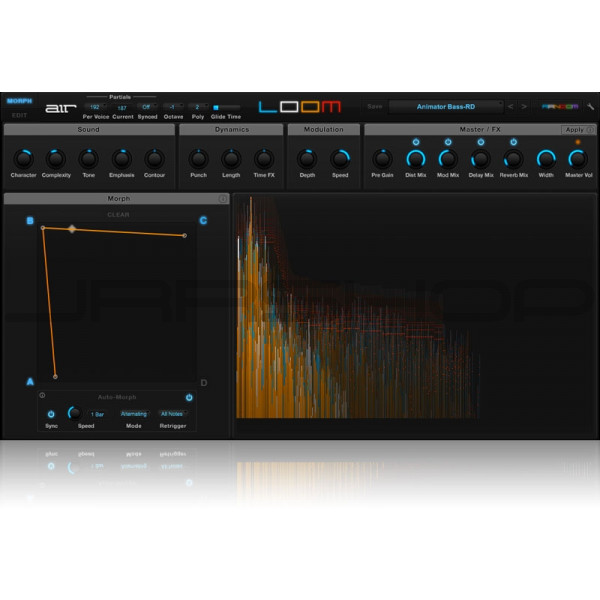Click the Auto-Morph info icon

pyautogui.click(x=42, y=395)
